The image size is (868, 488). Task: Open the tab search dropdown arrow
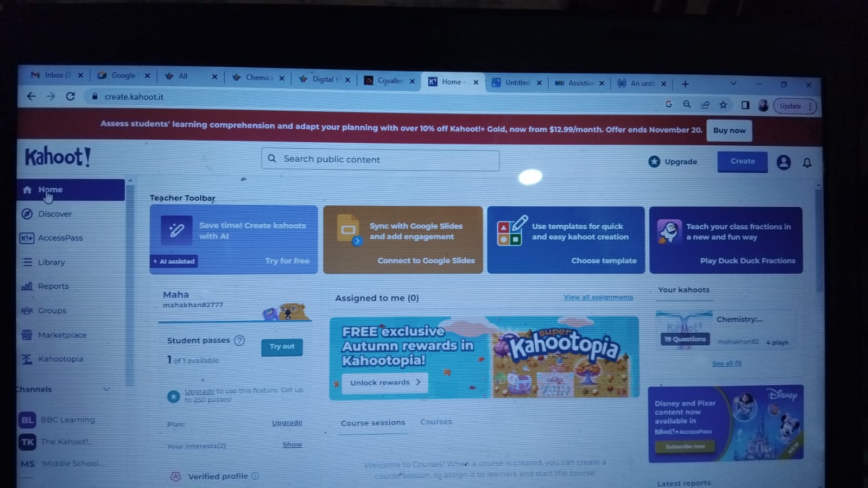(x=733, y=84)
